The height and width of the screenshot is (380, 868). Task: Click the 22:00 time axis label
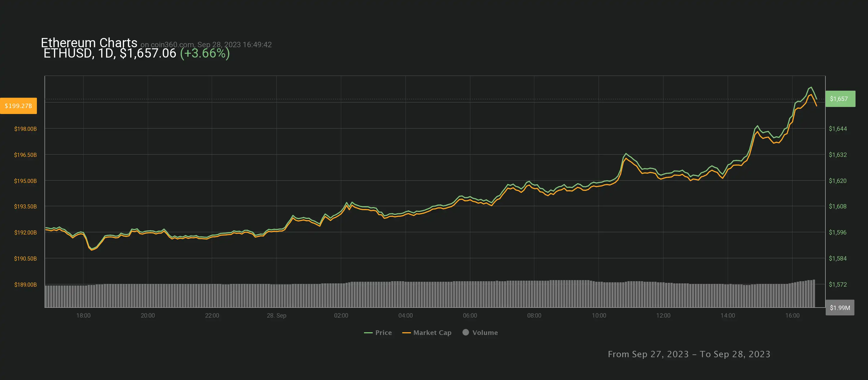[x=212, y=315]
